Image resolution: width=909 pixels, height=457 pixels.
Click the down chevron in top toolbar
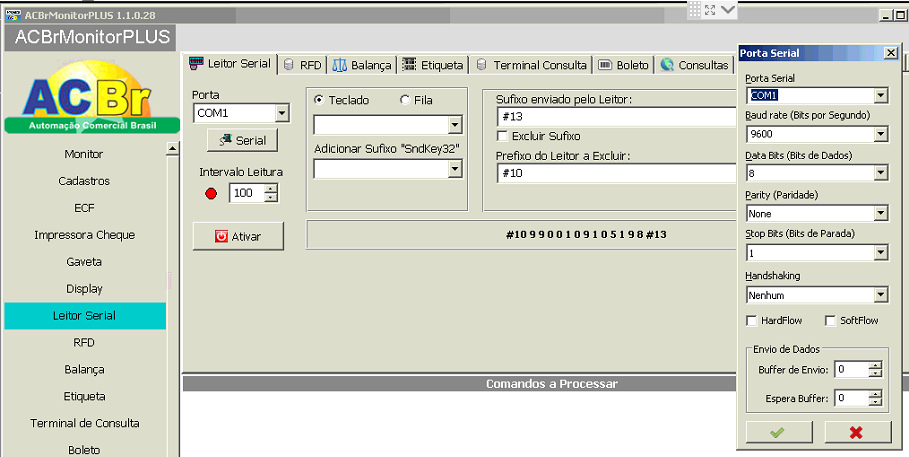tap(728, 10)
